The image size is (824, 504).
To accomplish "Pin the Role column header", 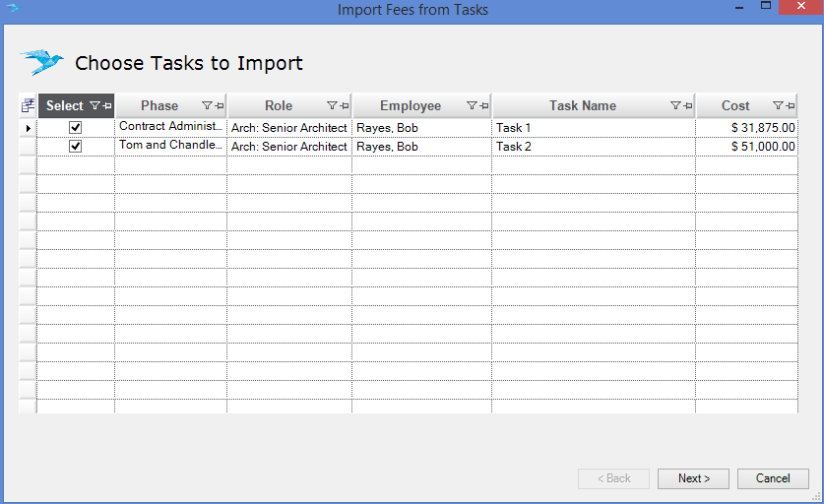I will (345, 105).
